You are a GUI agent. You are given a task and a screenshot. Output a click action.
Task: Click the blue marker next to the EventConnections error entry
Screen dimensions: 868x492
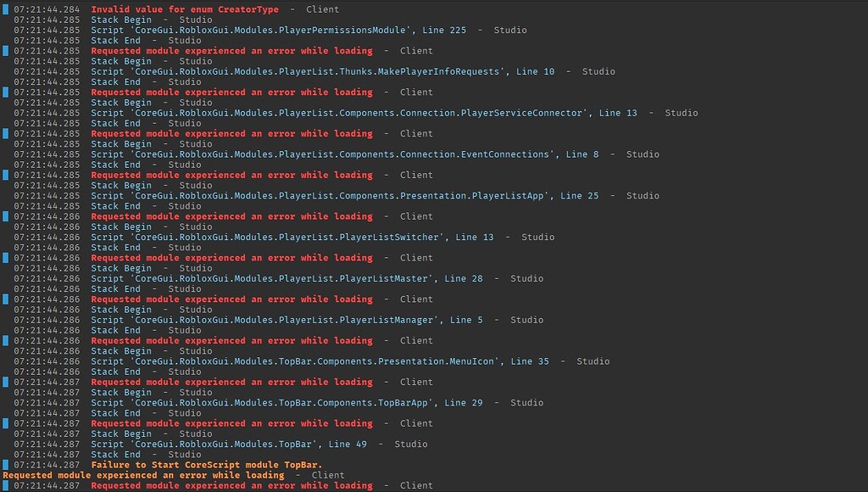[3, 133]
